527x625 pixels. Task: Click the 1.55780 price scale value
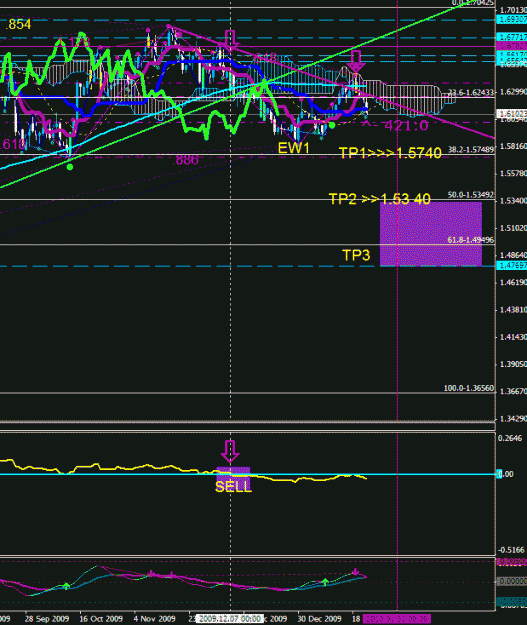[513, 173]
